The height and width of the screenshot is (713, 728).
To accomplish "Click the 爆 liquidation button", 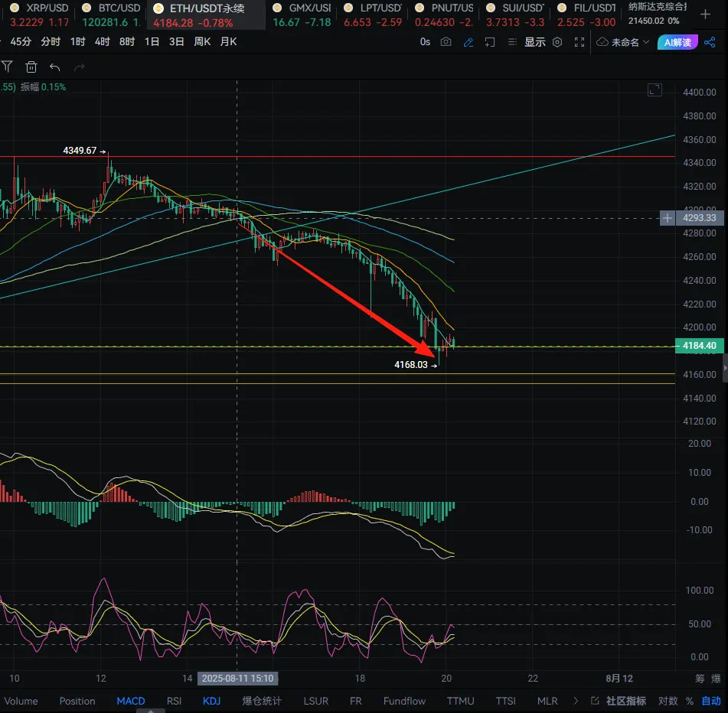I will (x=717, y=679).
